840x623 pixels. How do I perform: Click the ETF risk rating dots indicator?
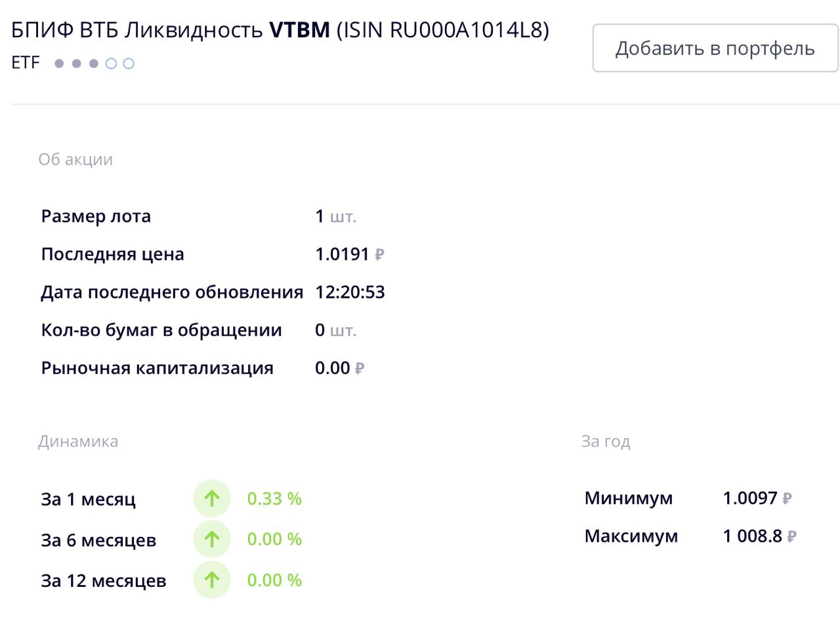coord(94,64)
